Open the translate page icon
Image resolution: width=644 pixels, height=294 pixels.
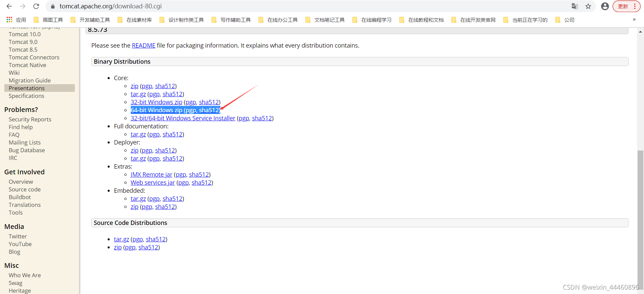coord(575,6)
